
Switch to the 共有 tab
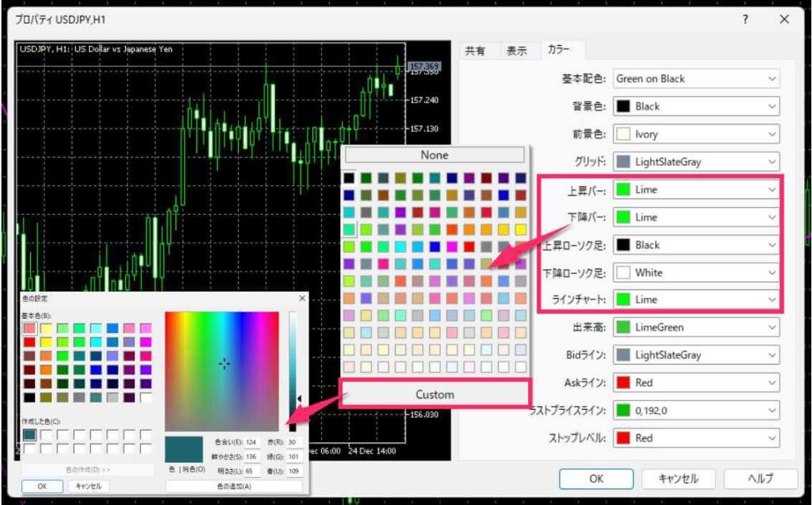(x=475, y=51)
